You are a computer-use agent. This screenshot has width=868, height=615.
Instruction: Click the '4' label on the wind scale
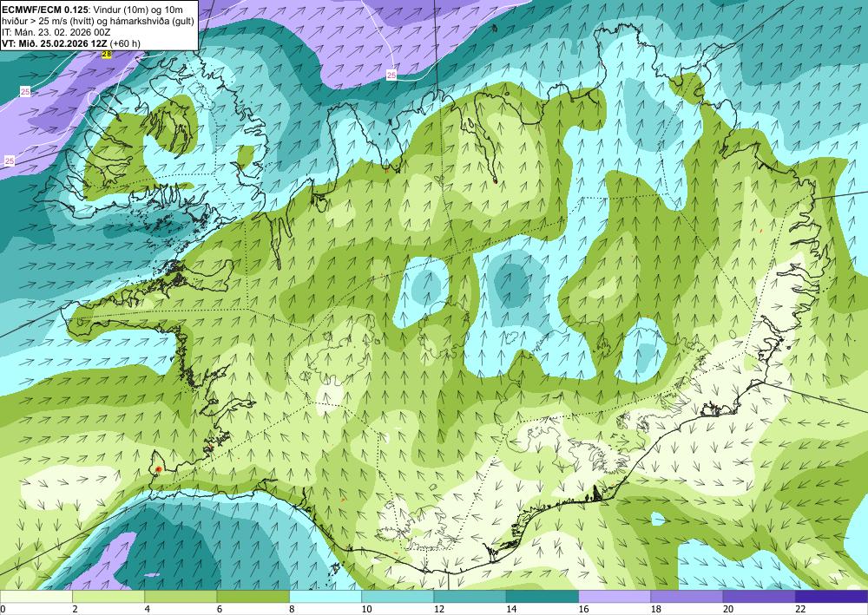(x=148, y=609)
